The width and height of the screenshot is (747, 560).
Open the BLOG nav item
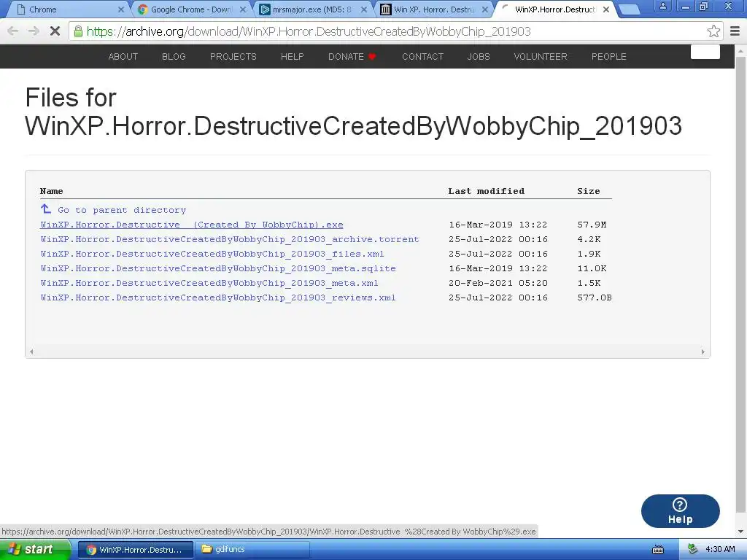point(174,57)
